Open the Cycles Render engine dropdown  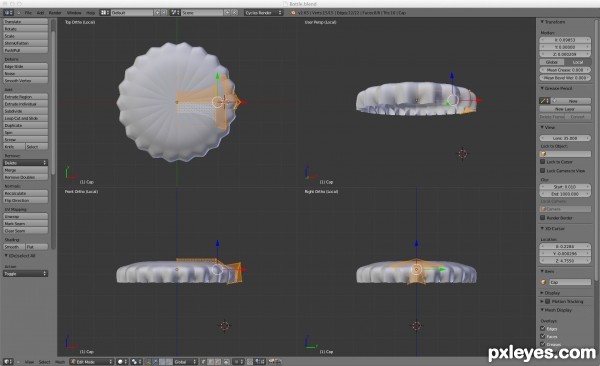[264, 13]
